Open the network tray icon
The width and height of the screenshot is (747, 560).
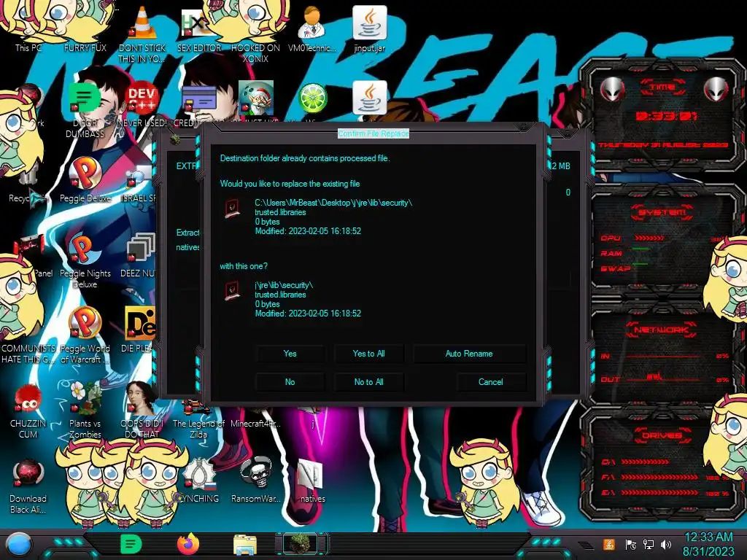[x=649, y=544]
